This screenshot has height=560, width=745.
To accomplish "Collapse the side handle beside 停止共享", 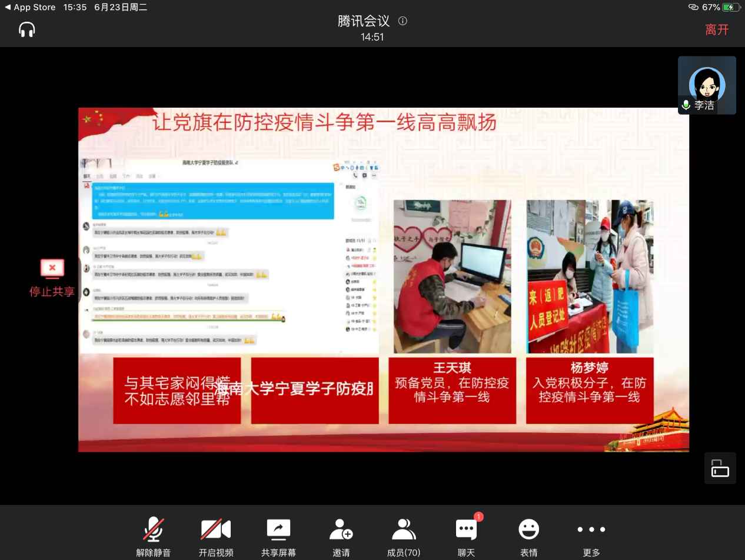I will click(79, 280).
